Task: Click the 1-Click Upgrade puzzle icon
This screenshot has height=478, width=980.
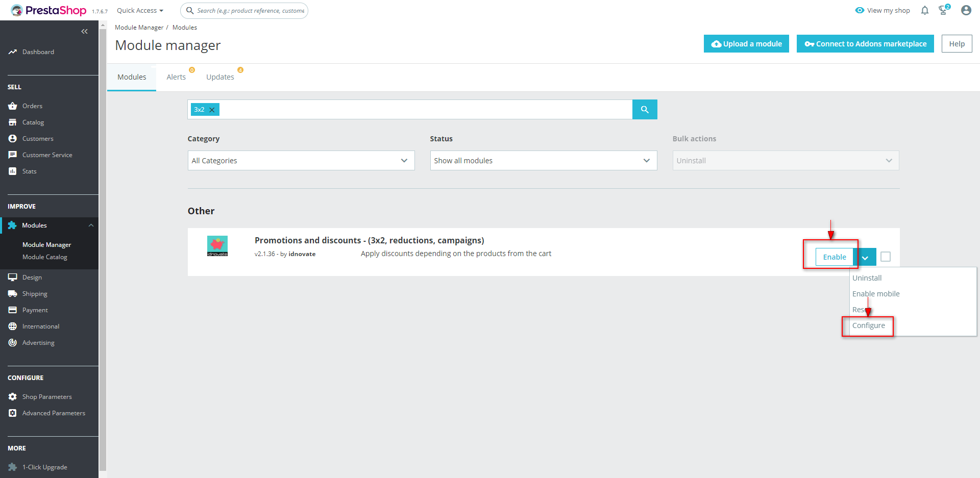Action: click(x=13, y=467)
